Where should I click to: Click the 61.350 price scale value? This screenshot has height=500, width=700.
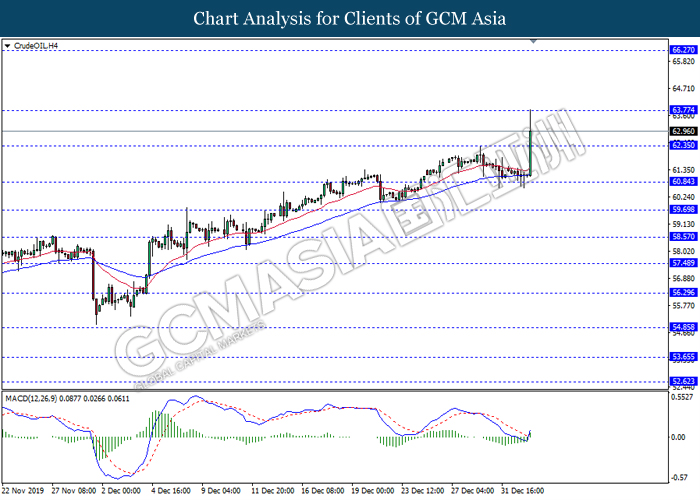click(683, 170)
